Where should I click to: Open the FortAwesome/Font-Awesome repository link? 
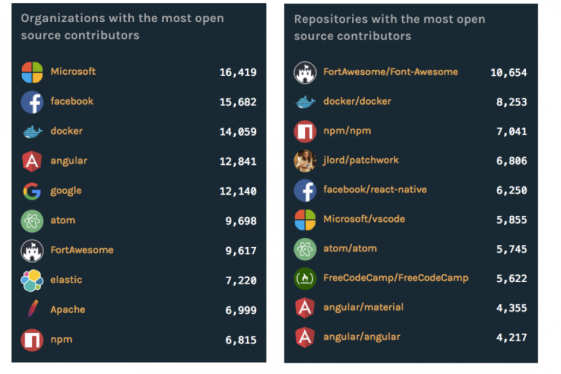390,72
